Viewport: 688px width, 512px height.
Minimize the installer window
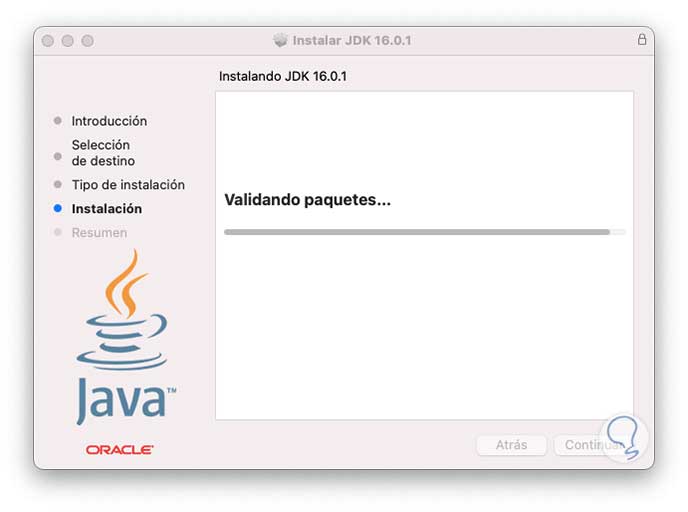pos(68,41)
